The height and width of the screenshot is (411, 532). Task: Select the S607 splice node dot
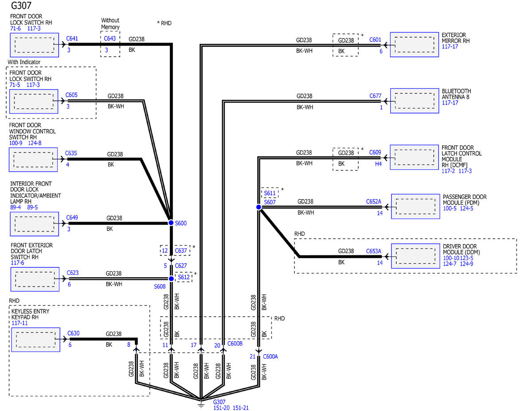[258, 207]
